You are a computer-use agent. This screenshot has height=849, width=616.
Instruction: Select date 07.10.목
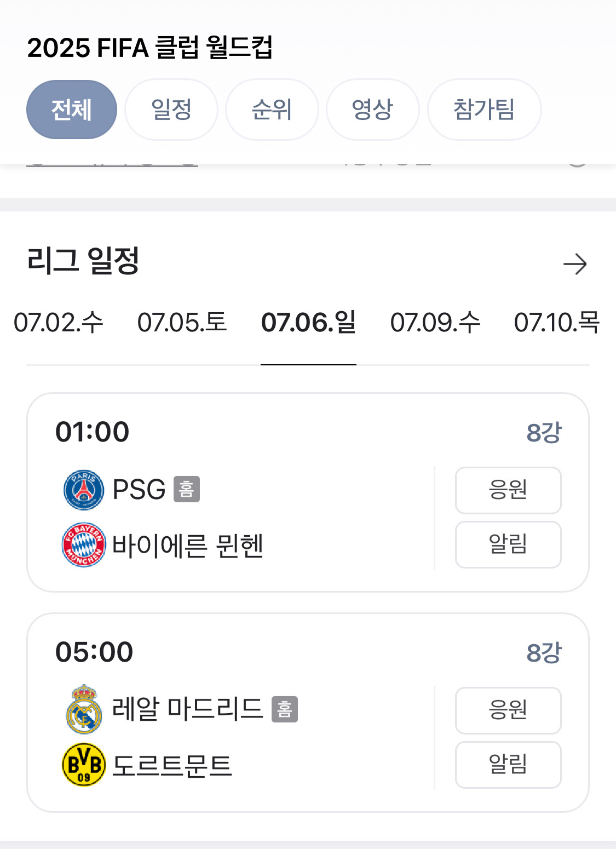pyautogui.click(x=557, y=323)
